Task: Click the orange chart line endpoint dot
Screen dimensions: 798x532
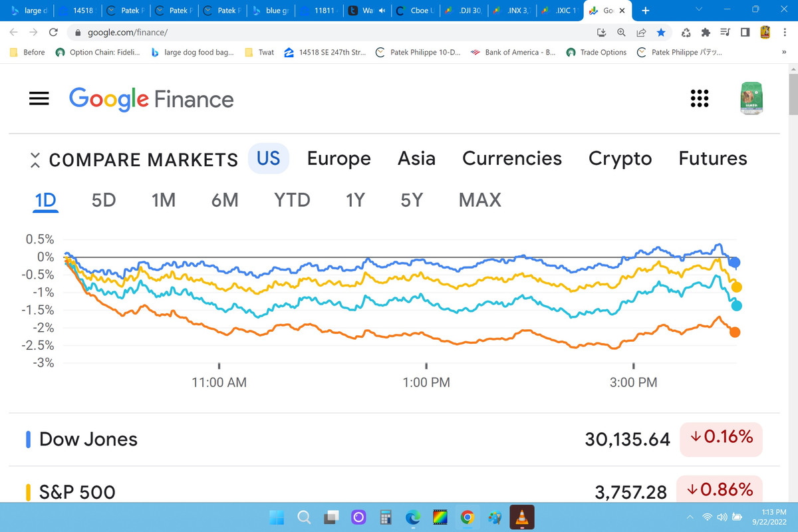Action: 735,332
